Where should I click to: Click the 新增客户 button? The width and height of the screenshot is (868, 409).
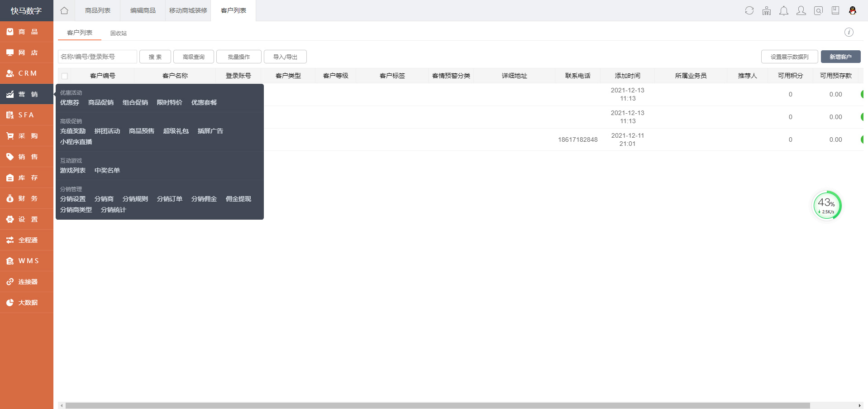click(840, 57)
